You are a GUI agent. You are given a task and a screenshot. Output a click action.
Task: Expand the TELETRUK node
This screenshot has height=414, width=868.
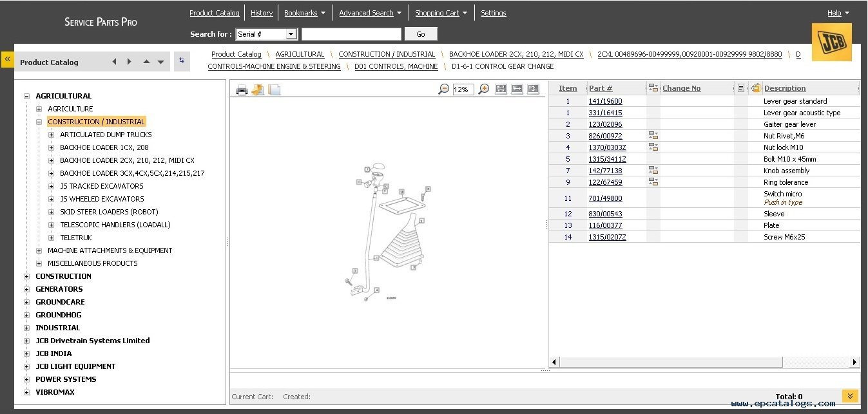[x=51, y=238]
